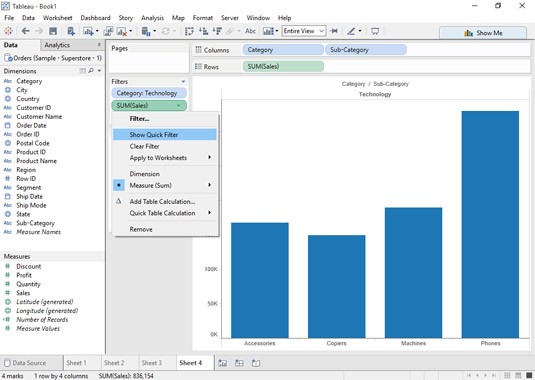
Task: Select Dimension in the context menu
Action: click(x=165, y=174)
